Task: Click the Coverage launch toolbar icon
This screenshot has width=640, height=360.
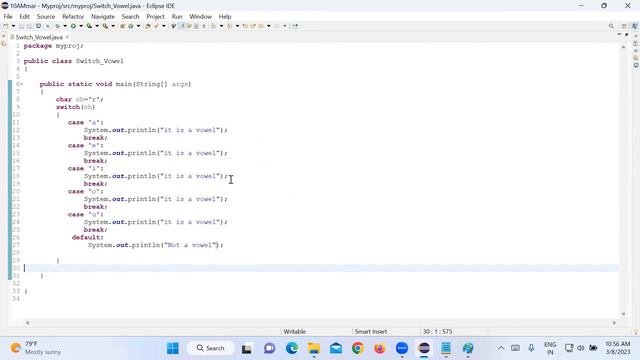Action: click(89, 26)
